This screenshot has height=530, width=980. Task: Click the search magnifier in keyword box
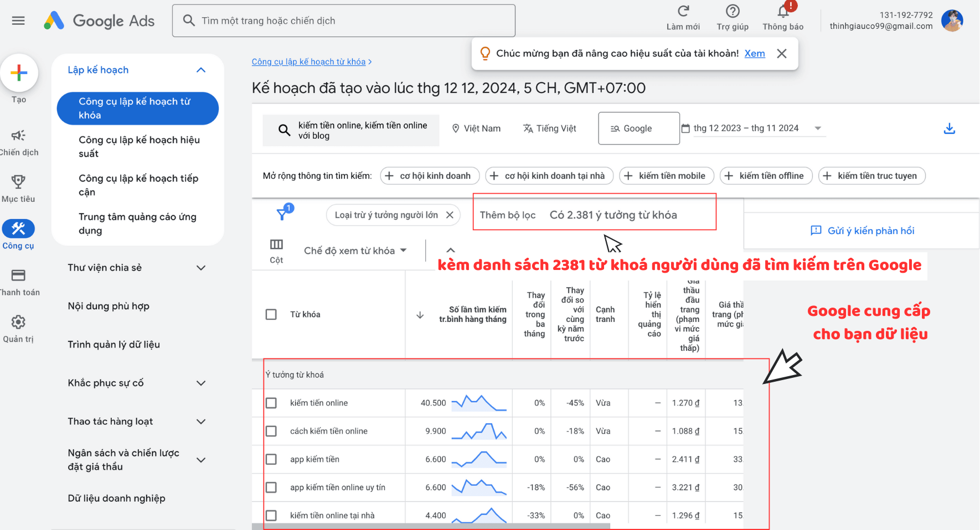(x=284, y=130)
